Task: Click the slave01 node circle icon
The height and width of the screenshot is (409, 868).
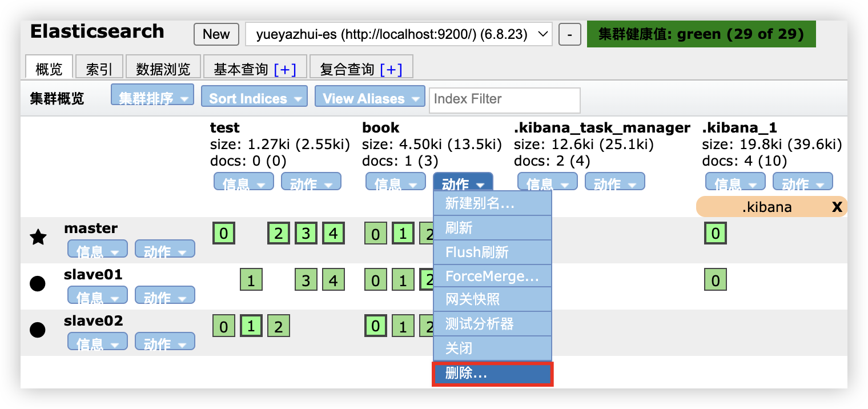Action: tap(38, 283)
